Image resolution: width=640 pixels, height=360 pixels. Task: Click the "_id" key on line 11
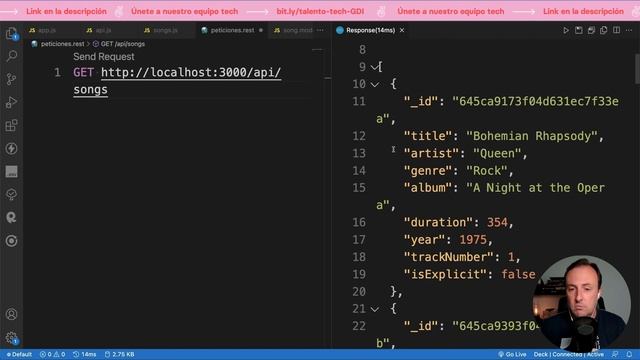pyautogui.click(x=421, y=101)
